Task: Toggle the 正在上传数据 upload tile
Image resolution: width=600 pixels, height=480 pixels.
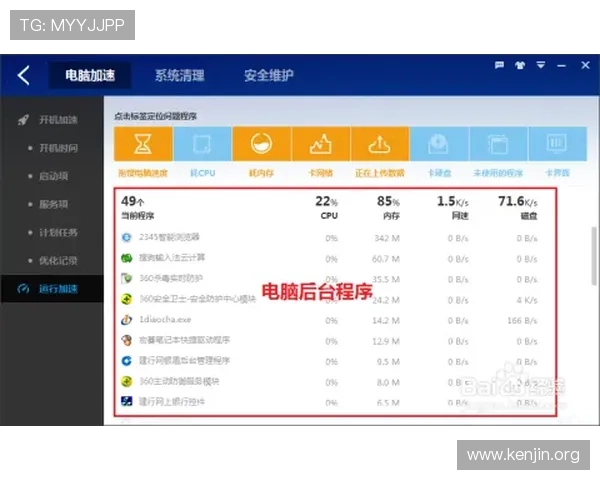Action: 380,144
